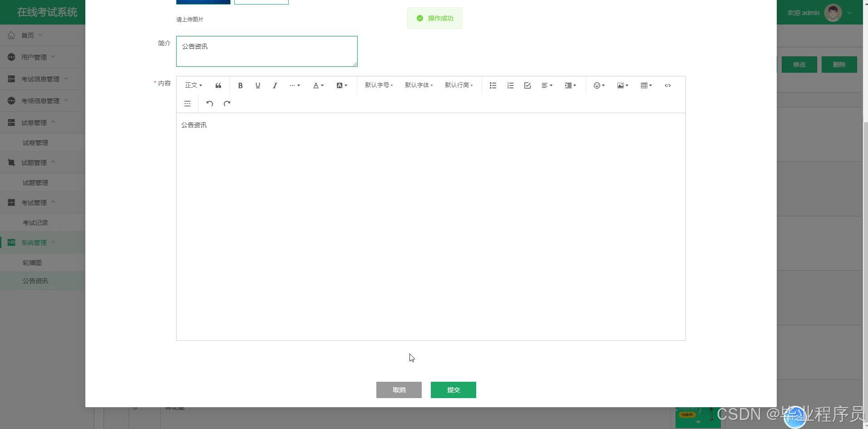This screenshot has height=429, width=868.
Task: Click the 系统管理 sidebar icon
Action: click(x=11, y=242)
